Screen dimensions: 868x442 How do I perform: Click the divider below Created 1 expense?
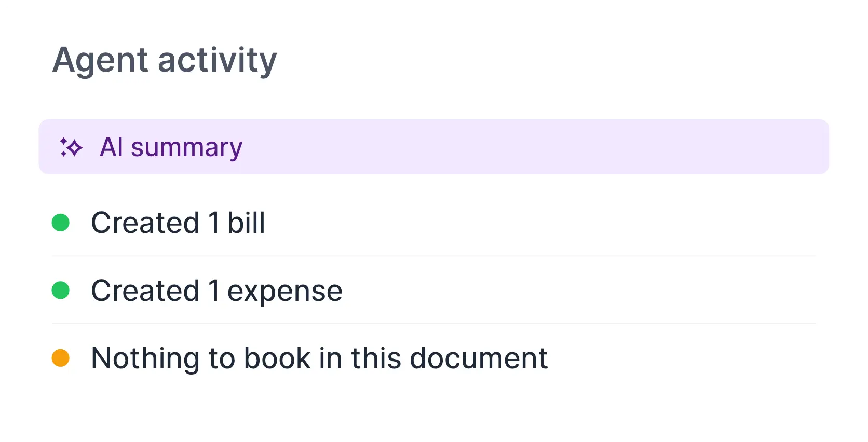[x=433, y=324]
